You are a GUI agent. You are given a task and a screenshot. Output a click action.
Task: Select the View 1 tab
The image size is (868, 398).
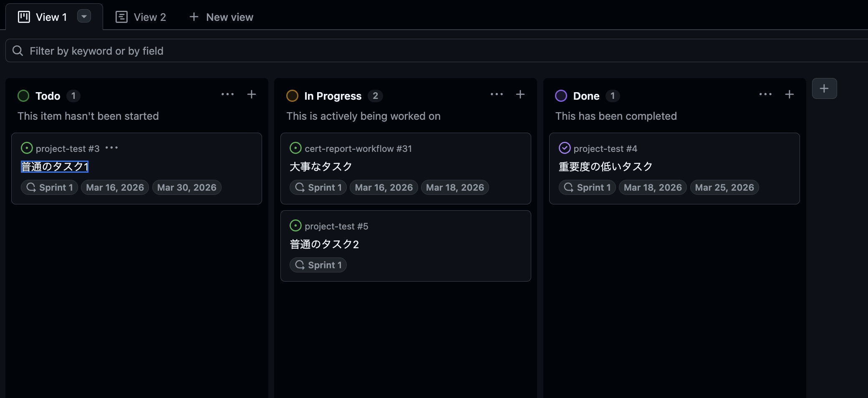[x=51, y=17]
